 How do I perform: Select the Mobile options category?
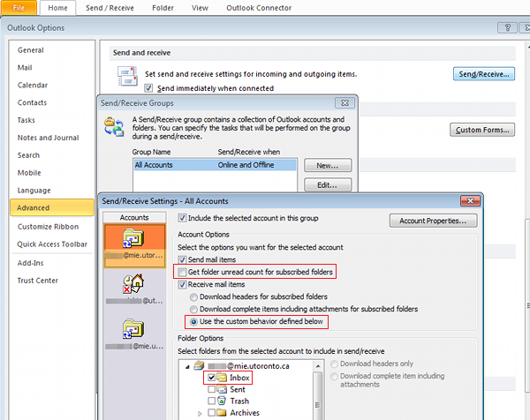pos(29,173)
